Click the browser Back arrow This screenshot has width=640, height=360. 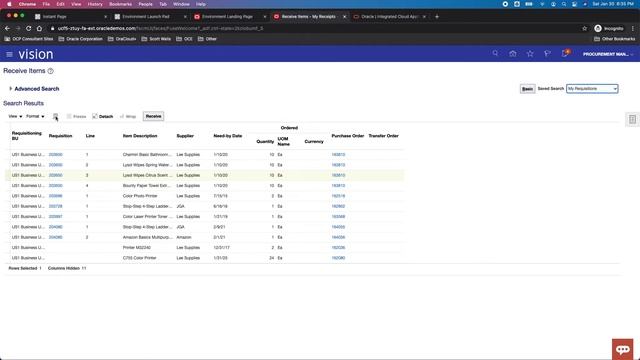tap(7, 28)
